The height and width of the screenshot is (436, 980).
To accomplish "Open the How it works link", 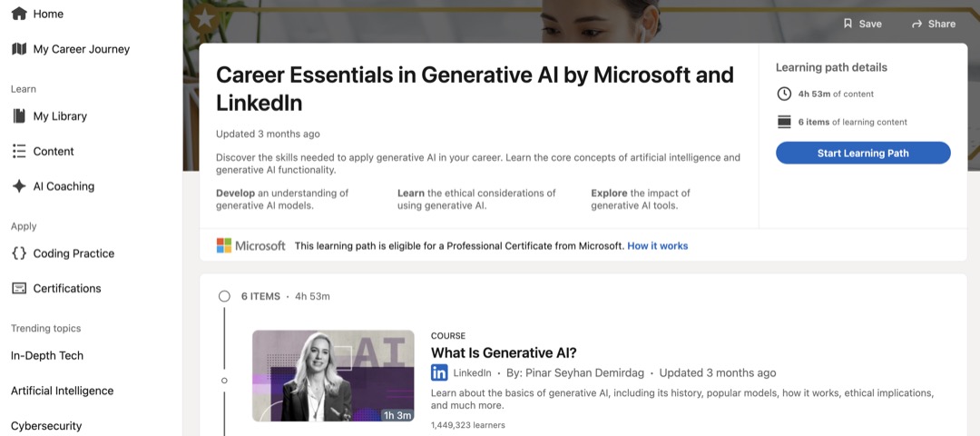I will pos(658,246).
